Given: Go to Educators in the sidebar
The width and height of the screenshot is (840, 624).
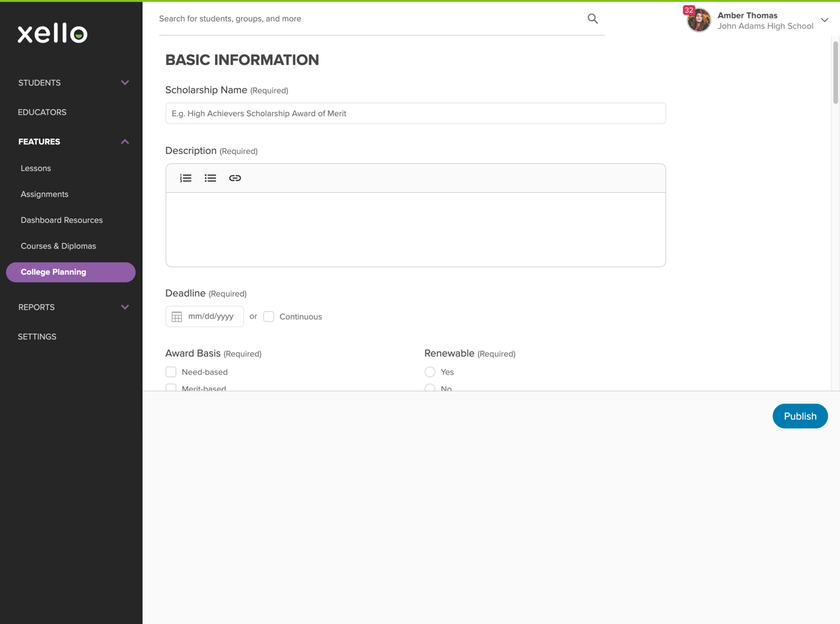Looking at the screenshot, I should coord(42,112).
